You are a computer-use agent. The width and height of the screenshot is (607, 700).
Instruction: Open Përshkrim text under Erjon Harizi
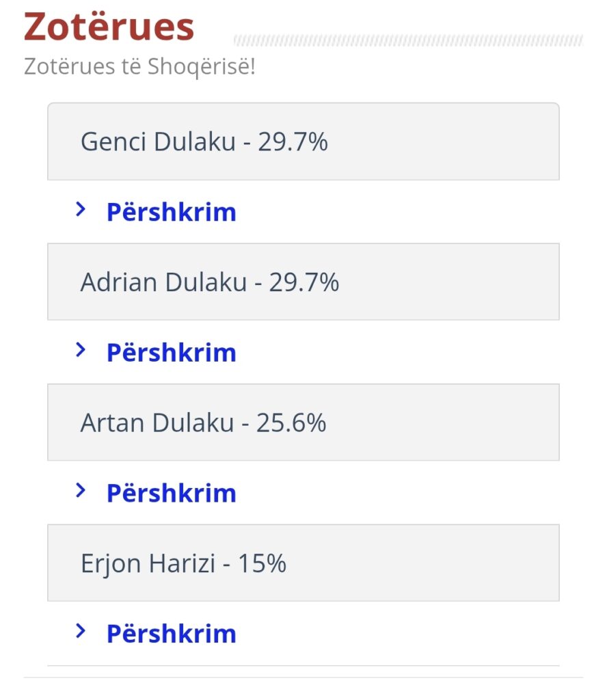172,634
